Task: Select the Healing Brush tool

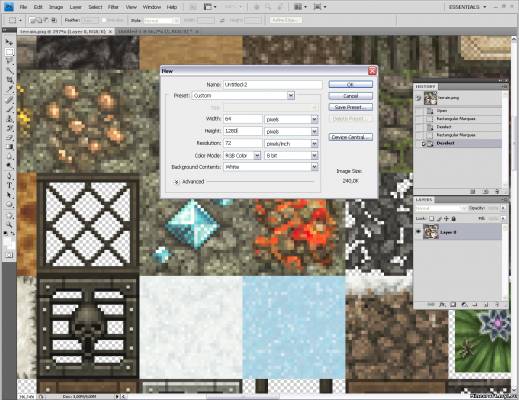Action: [x=9, y=99]
